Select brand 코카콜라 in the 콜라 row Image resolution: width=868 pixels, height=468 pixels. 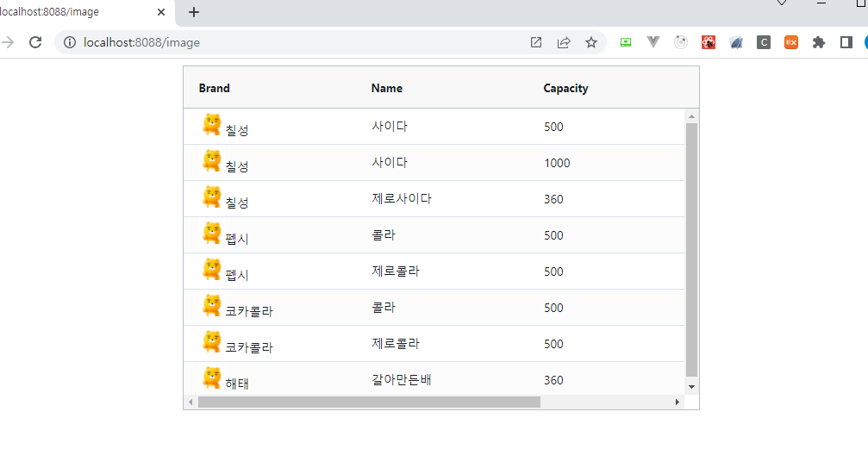coord(249,311)
